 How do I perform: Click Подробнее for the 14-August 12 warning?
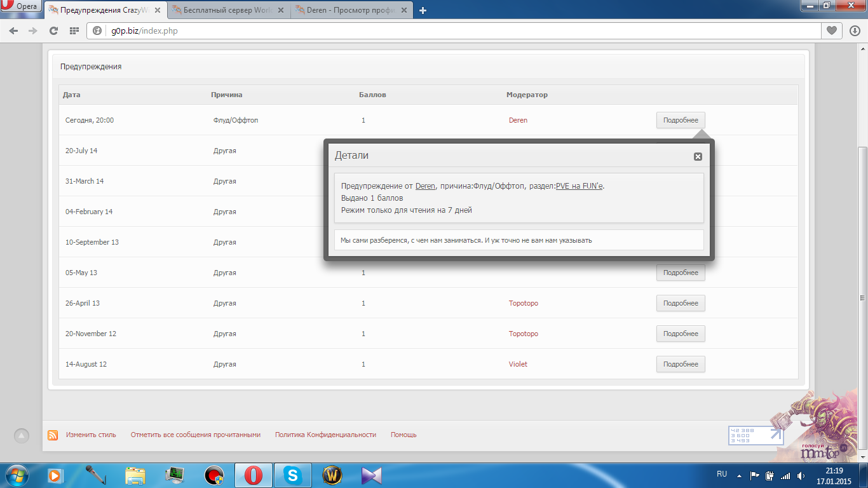click(x=680, y=364)
